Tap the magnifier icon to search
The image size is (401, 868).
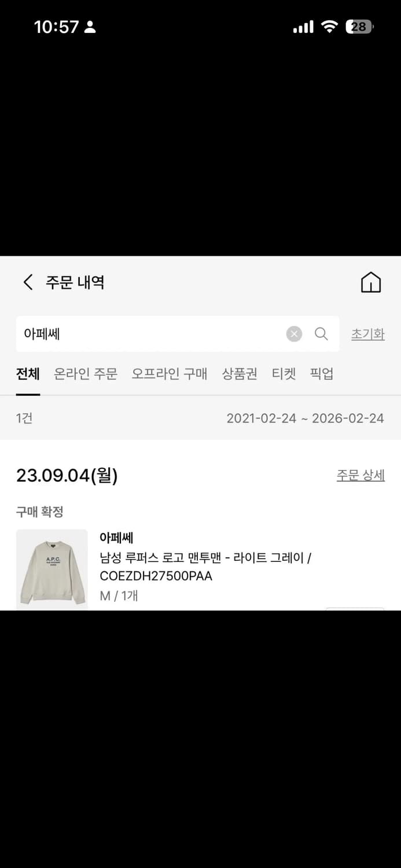tap(321, 333)
